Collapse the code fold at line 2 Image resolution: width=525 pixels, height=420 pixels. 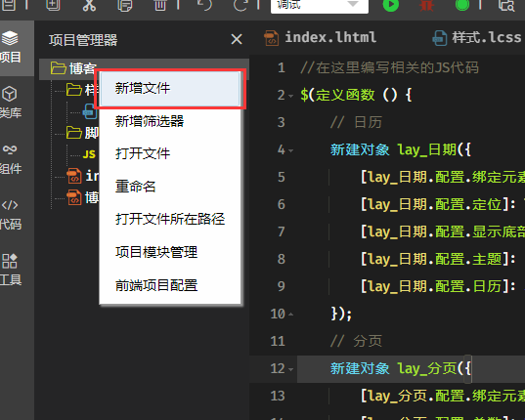pos(291,97)
